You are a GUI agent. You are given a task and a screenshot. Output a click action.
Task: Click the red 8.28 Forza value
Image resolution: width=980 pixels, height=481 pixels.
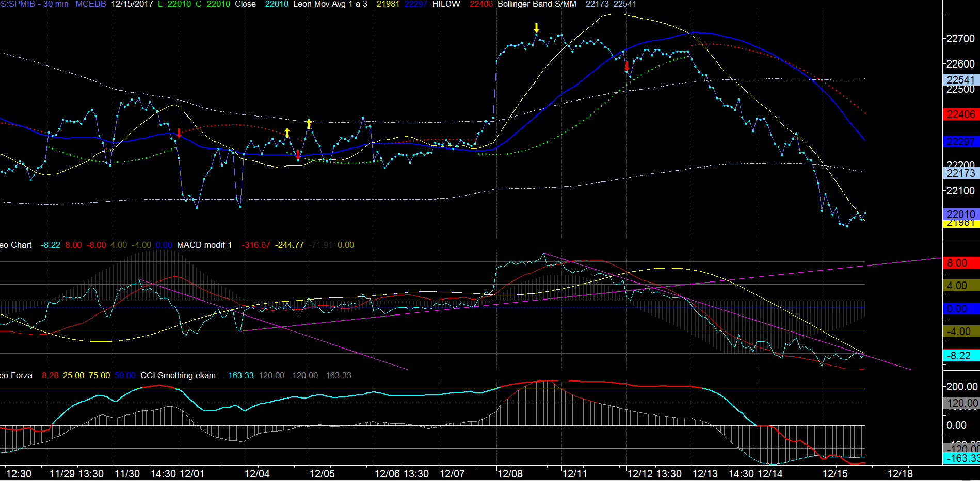pyautogui.click(x=50, y=376)
